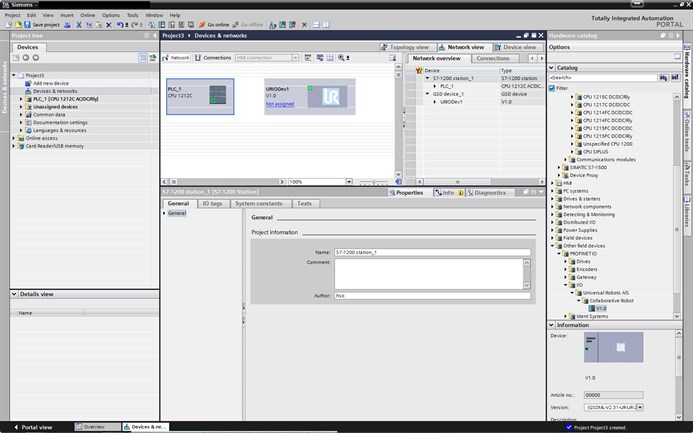
Task: Click the relations icon beside HMI connection dropdown
Action: (308, 58)
